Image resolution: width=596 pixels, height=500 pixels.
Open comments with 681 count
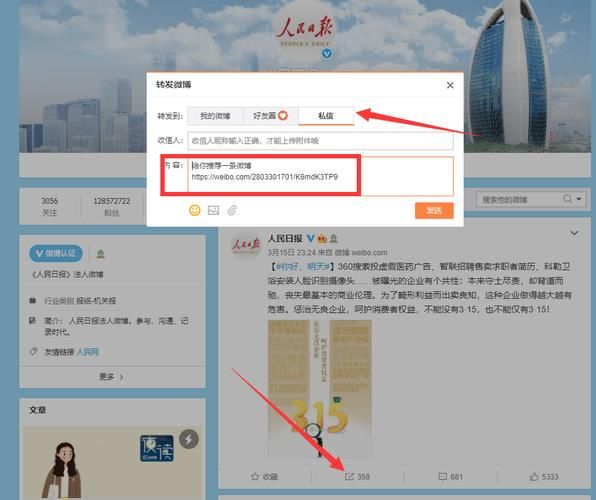[x=450, y=476]
